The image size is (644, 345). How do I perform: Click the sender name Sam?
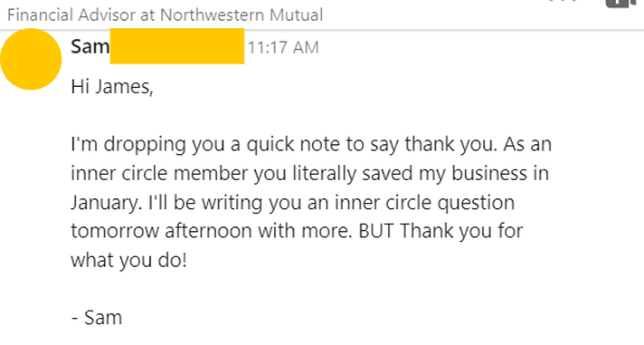pyautogui.click(x=90, y=46)
